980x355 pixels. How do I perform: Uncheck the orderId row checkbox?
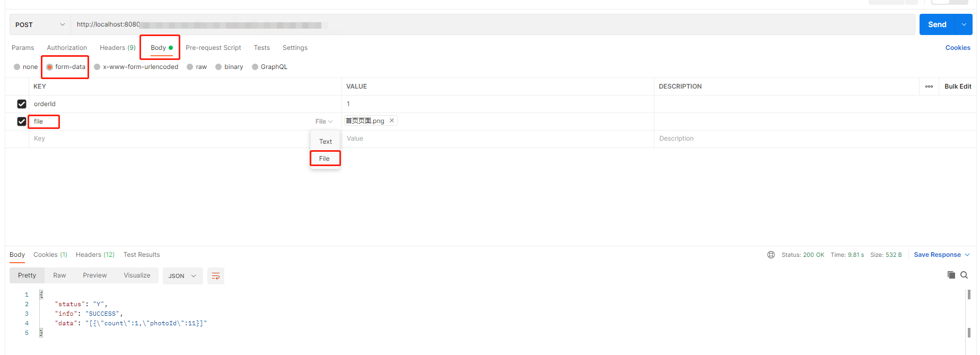22,104
